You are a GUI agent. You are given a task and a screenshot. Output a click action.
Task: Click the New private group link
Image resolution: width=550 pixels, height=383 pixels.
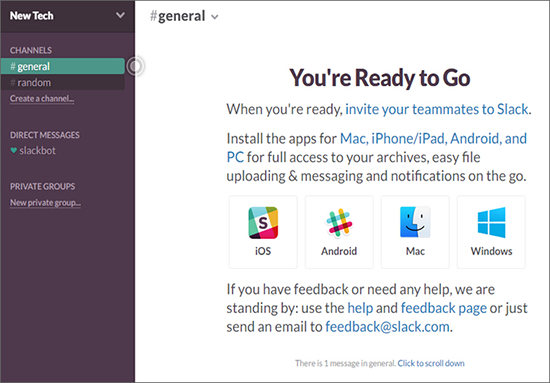click(45, 203)
